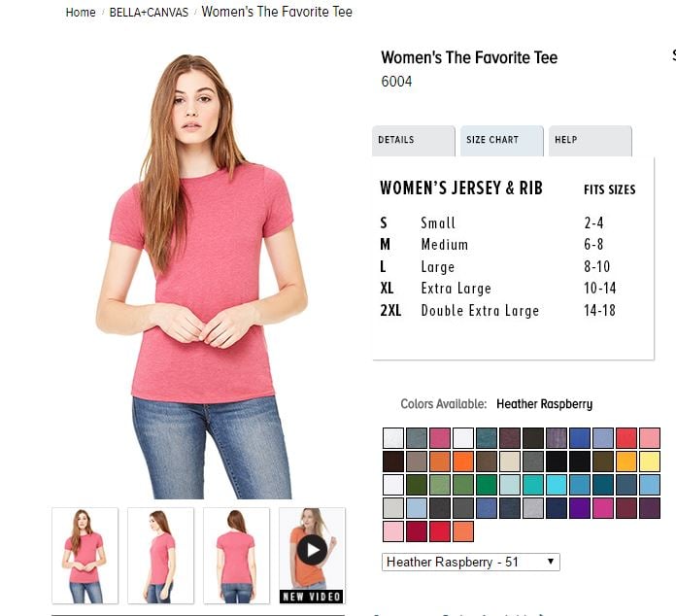The height and width of the screenshot is (616, 676).
Task: Switch to the Details tab
Action: (x=414, y=141)
